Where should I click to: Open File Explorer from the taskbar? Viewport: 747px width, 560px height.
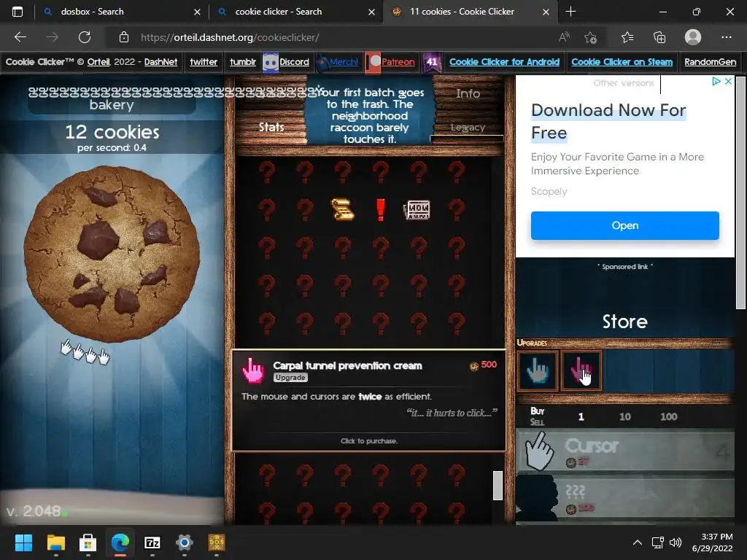click(55, 542)
